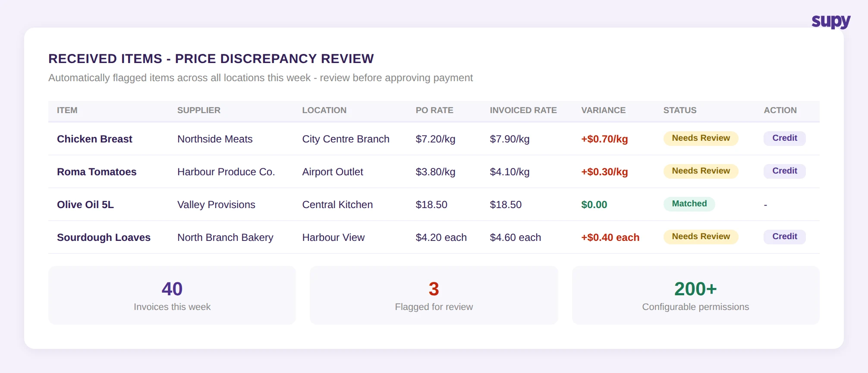Click PO rate $7.20/kg
The height and width of the screenshot is (373, 868).
point(435,139)
